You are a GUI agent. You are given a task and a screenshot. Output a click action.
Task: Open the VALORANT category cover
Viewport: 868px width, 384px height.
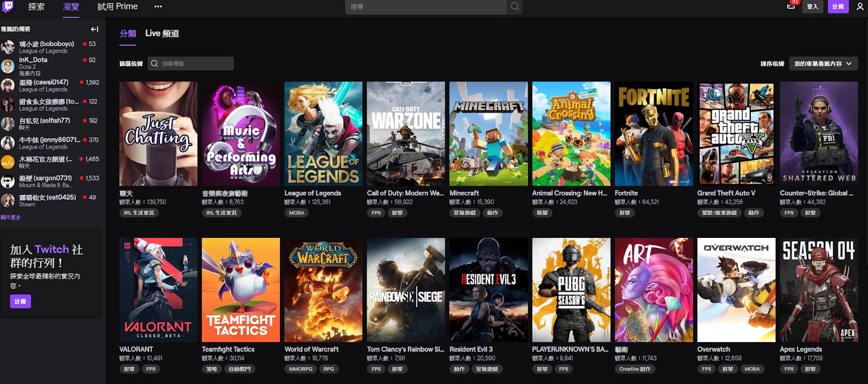click(x=158, y=290)
